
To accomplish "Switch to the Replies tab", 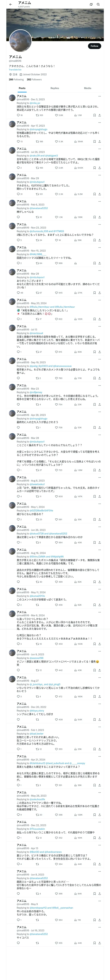I will coord(55,88).
